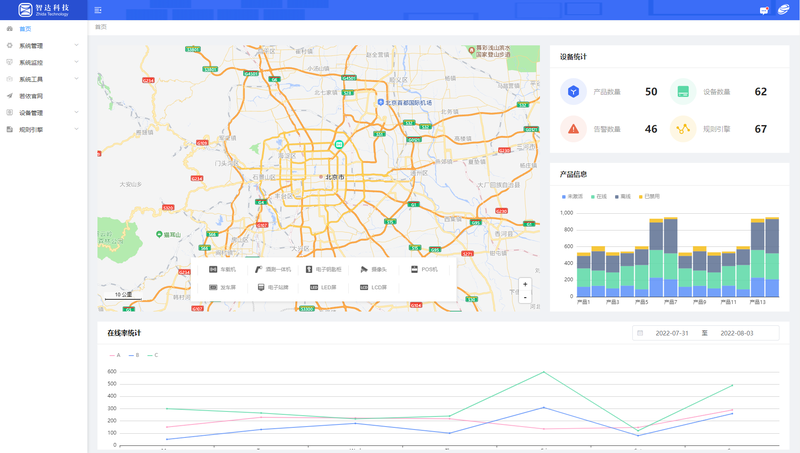Click the 设备数量 value 62
This screenshot has width=800, height=453.
761,92
